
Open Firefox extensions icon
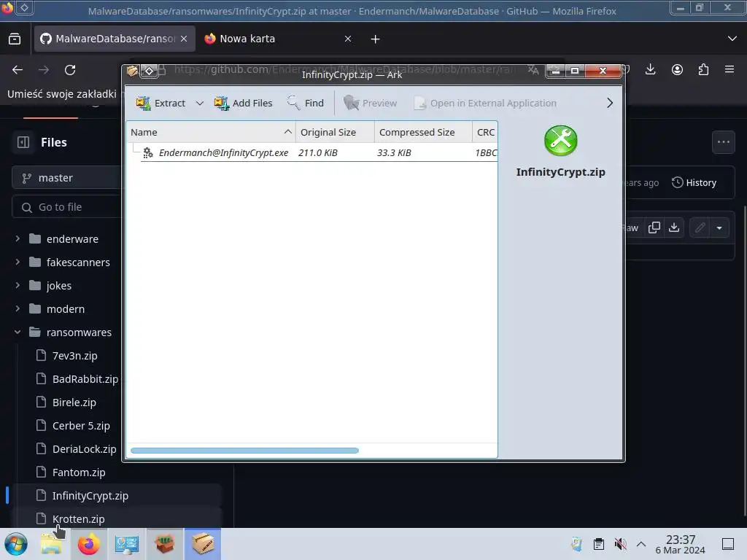(x=703, y=70)
